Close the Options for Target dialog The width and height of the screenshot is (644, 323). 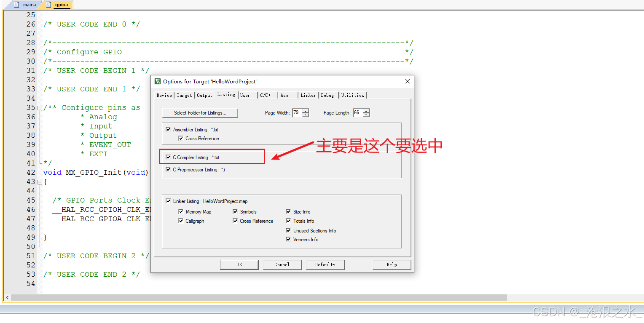(407, 81)
